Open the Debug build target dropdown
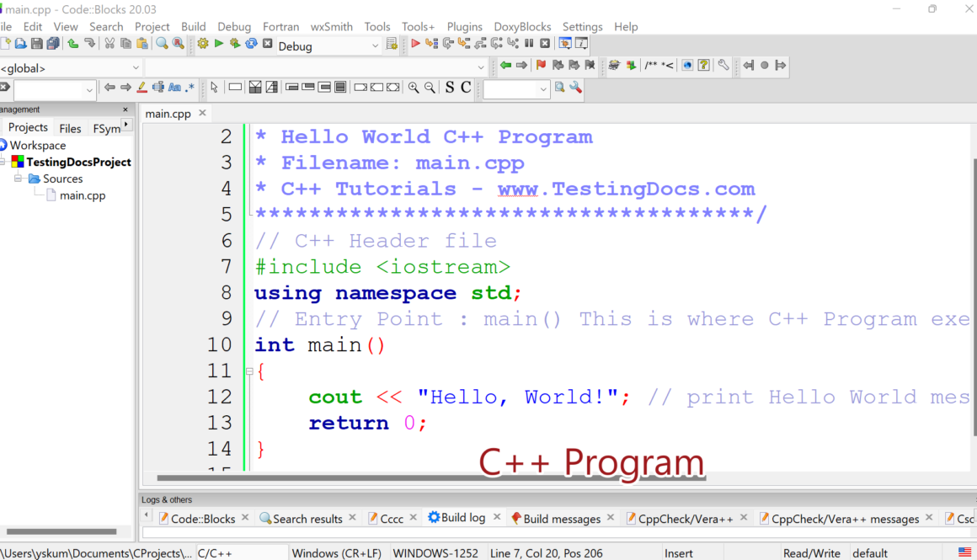The width and height of the screenshot is (977, 560). tap(375, 46)
